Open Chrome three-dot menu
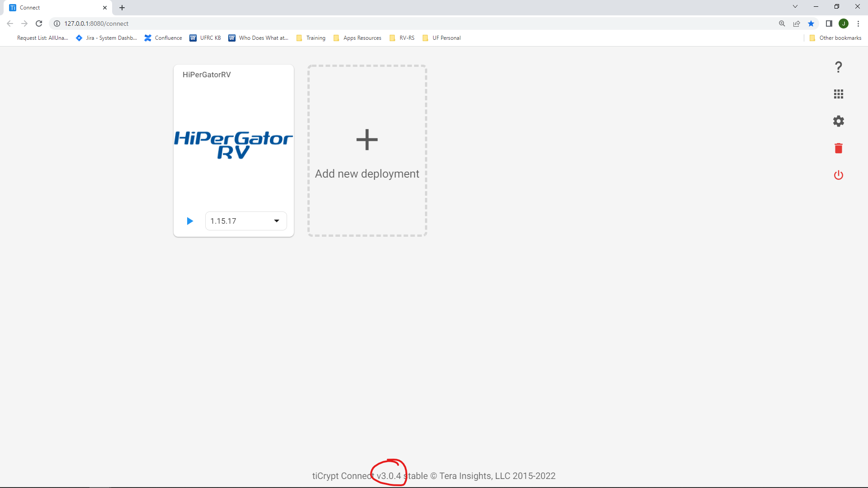This screenshot has width=868, height=488. coord(858,23)
